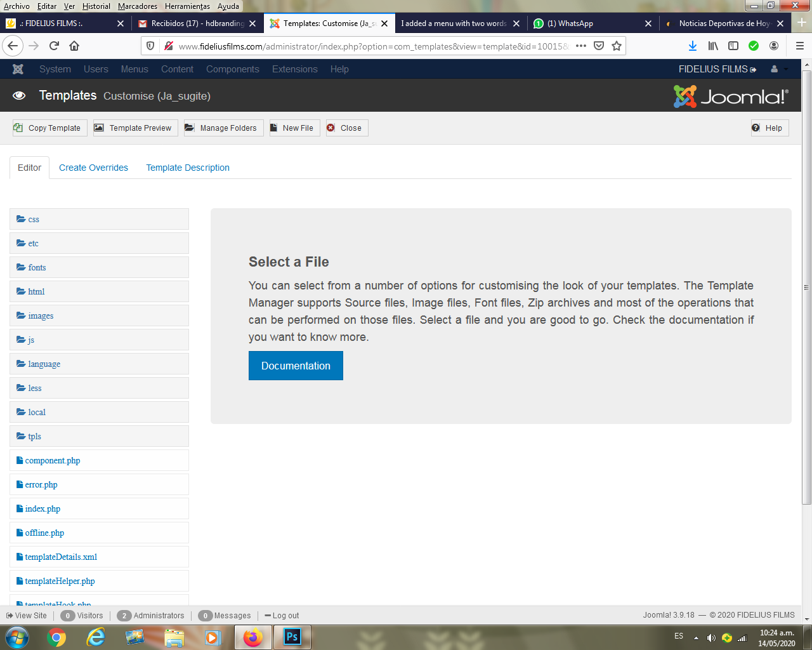Switch to the FIDELIUS FILMS tab
Viewport: 812px width, 650px height.
(65, 23)
